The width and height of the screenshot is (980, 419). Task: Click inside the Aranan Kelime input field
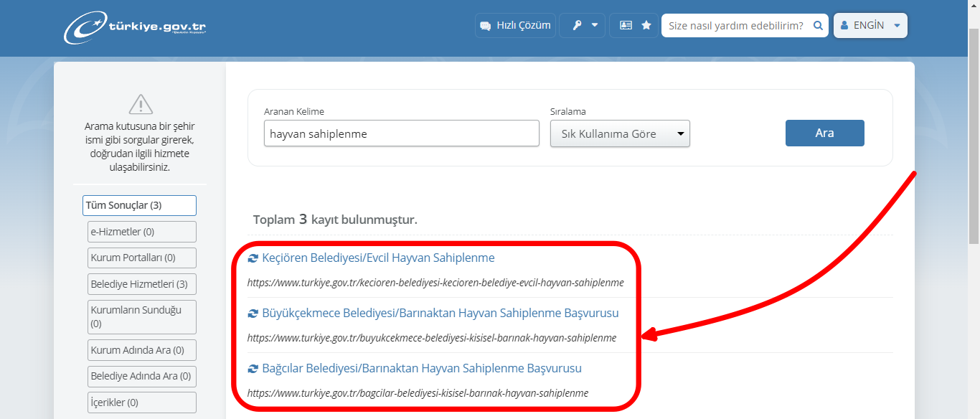401,133
